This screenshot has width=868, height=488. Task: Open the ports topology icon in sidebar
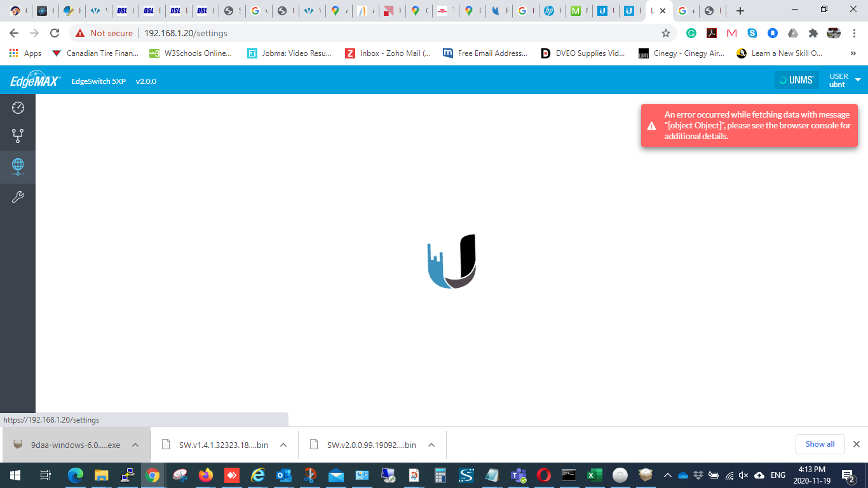coord(18,135)
